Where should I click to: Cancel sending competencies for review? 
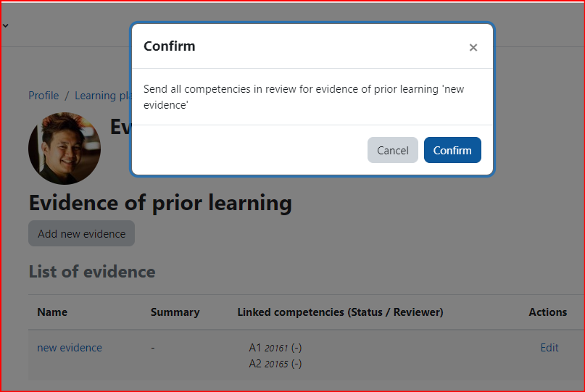tap(392, 150)
